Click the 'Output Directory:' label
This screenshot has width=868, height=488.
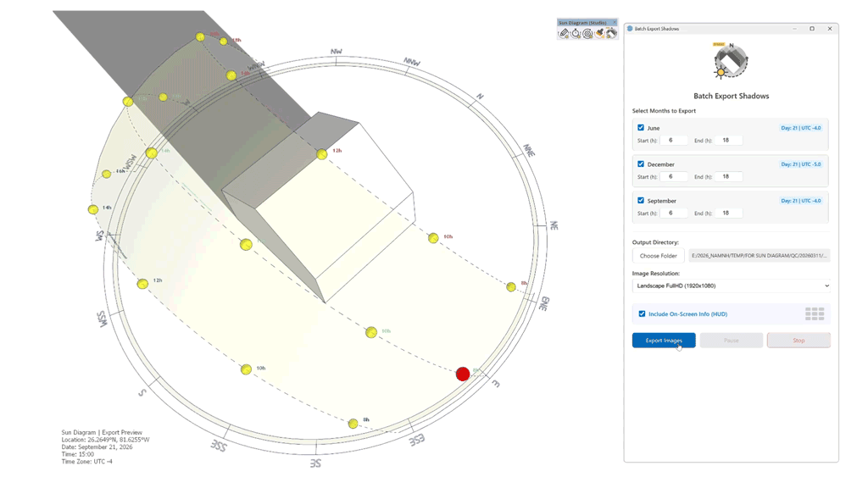click(x=655, y=242)
